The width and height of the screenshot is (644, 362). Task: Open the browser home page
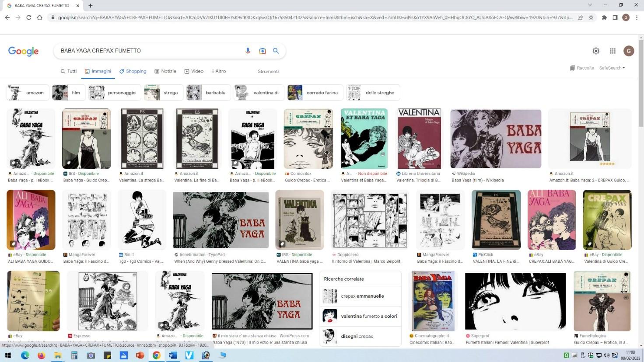point(39,17)
